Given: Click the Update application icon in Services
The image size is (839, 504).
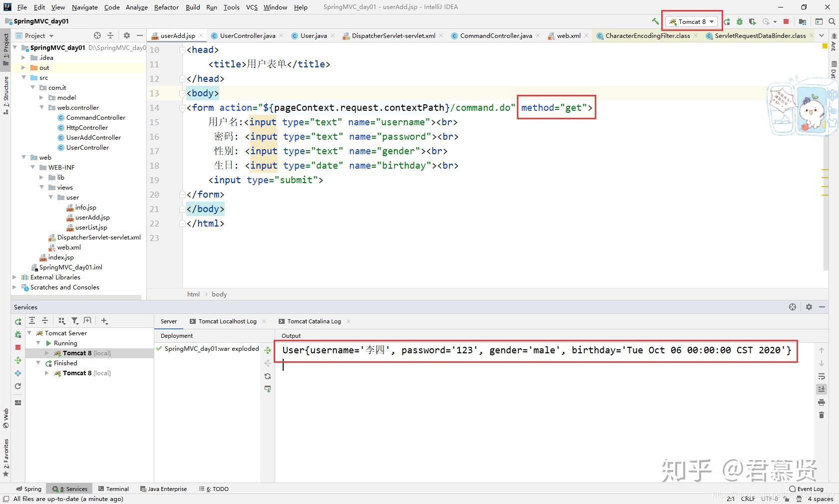Looking at the screenshot, I should click(x=18, y=386).
